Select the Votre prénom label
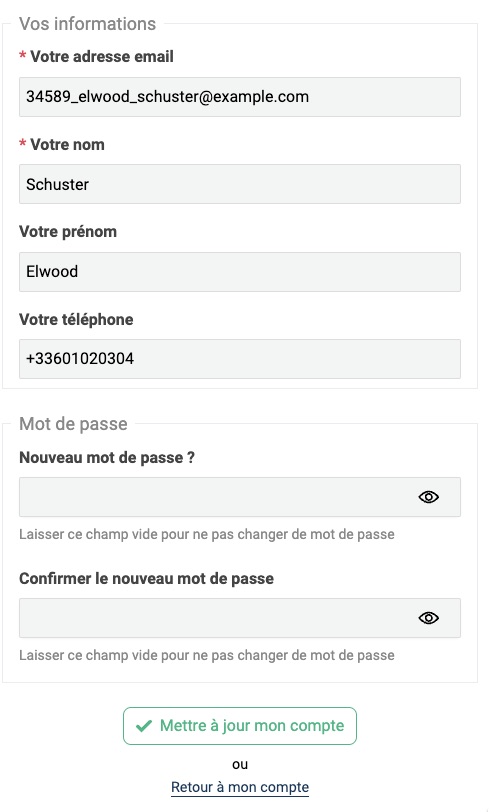This screenshot has width=489, height=812. [x=68, y=231]
